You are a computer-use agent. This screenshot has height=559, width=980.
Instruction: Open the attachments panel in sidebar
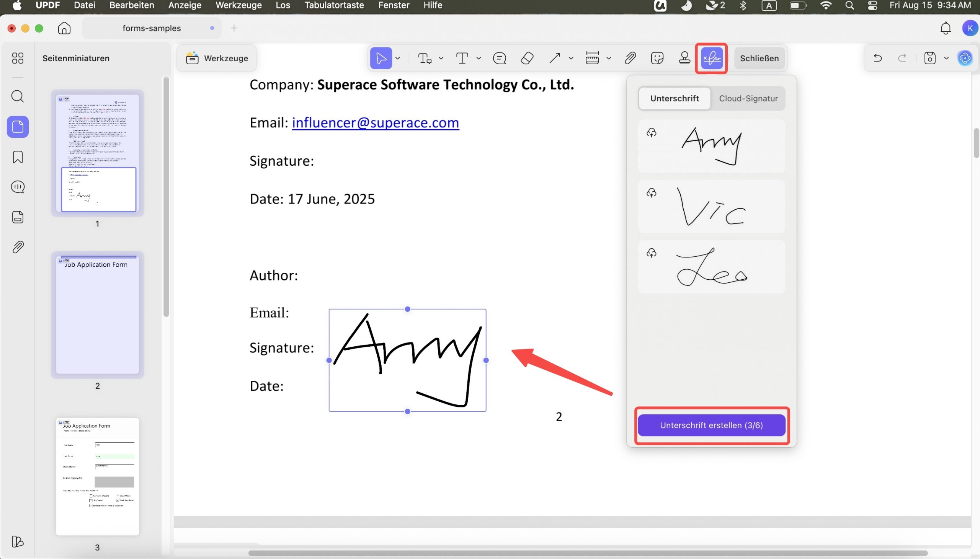(18, 247)
